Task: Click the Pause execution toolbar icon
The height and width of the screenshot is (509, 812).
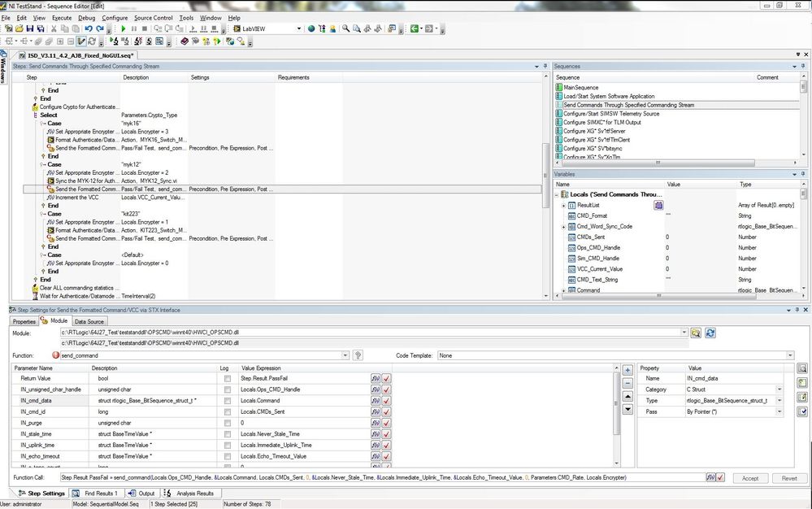Action: [x=134, y=29]
